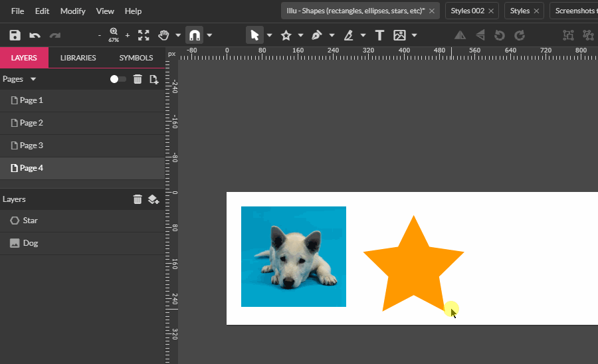
Task: Click the px ruler unit label
Action: coord(171,54)
